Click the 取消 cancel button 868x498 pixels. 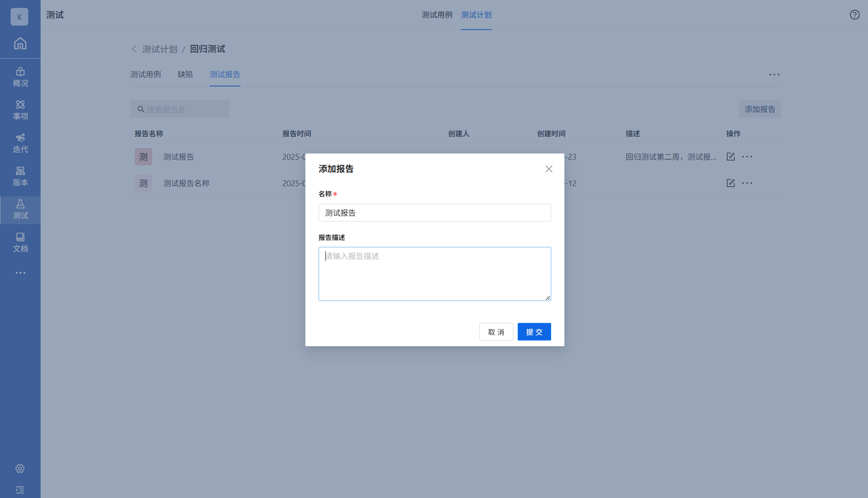coord(496,332)
